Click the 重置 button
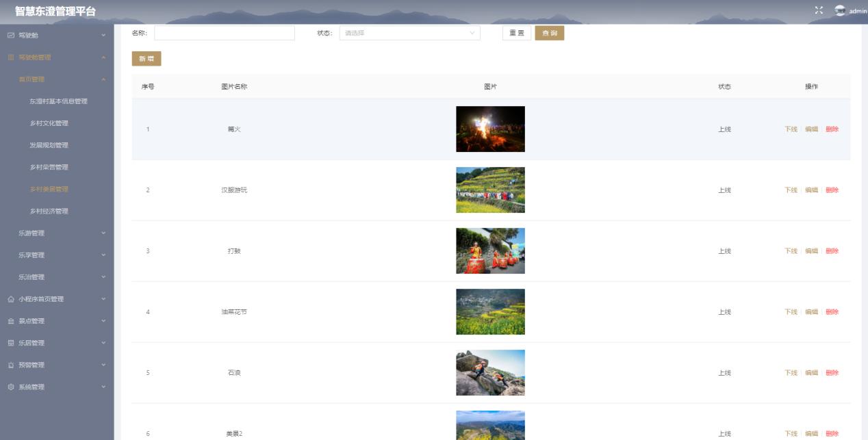 click(517, 33)
